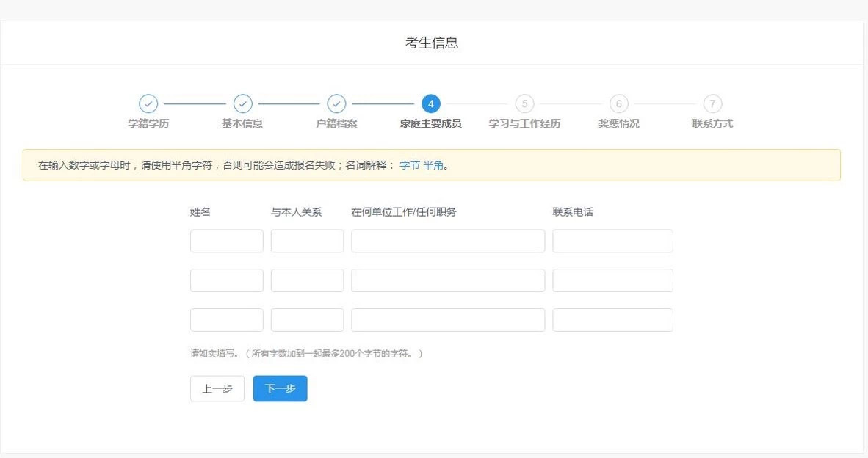Focus the first row 与本人关系 input field
This screenshot has height=458, width=868.
[307, 241]
